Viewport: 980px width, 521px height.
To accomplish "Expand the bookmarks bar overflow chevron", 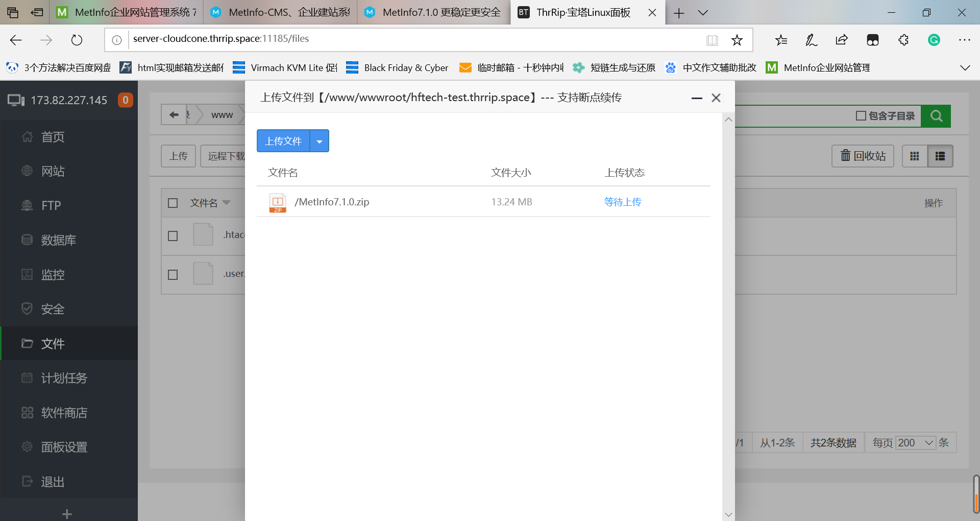I will pos(965,68).
